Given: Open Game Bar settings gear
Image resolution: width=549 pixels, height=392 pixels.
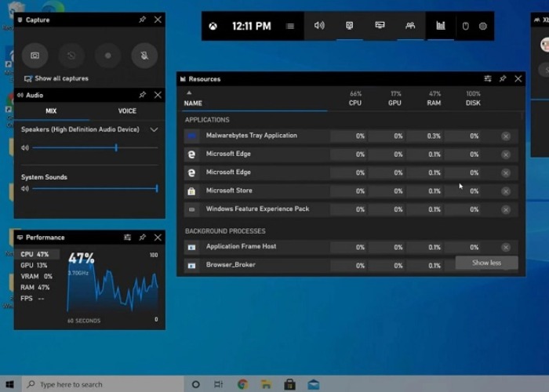Looking at the screenshot, I should tap(483, 26).
